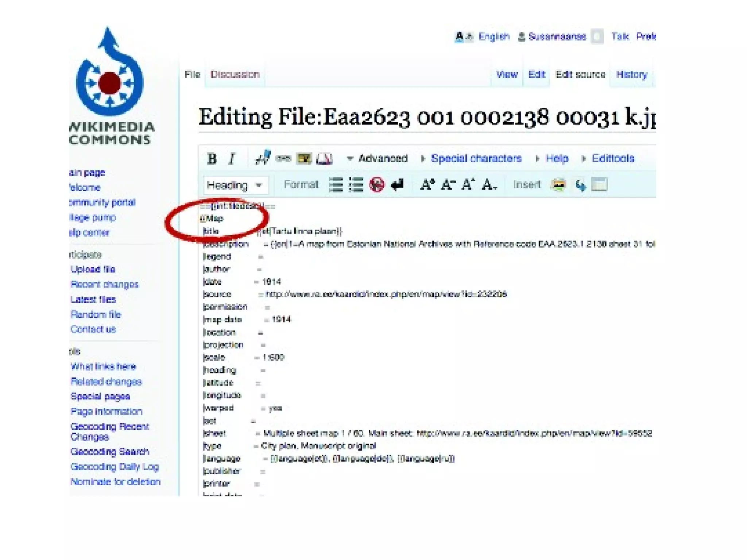Open Geocoding Recent Changes link

pos(110,432)
